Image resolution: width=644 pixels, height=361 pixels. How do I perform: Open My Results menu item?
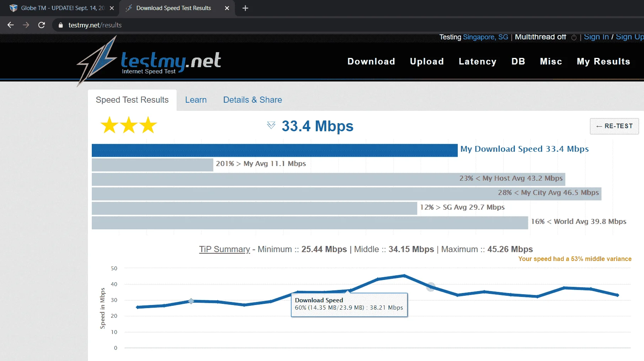click(603, 61)
